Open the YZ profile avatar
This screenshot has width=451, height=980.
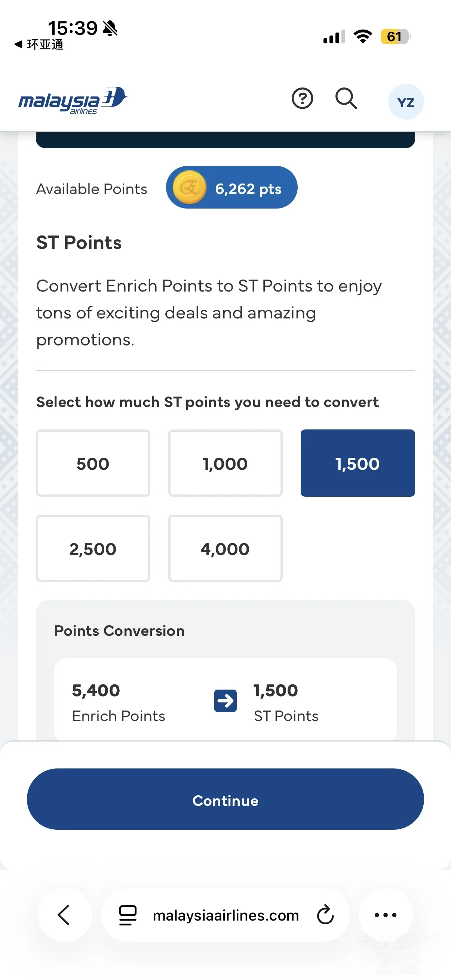[x=406, y=102]
